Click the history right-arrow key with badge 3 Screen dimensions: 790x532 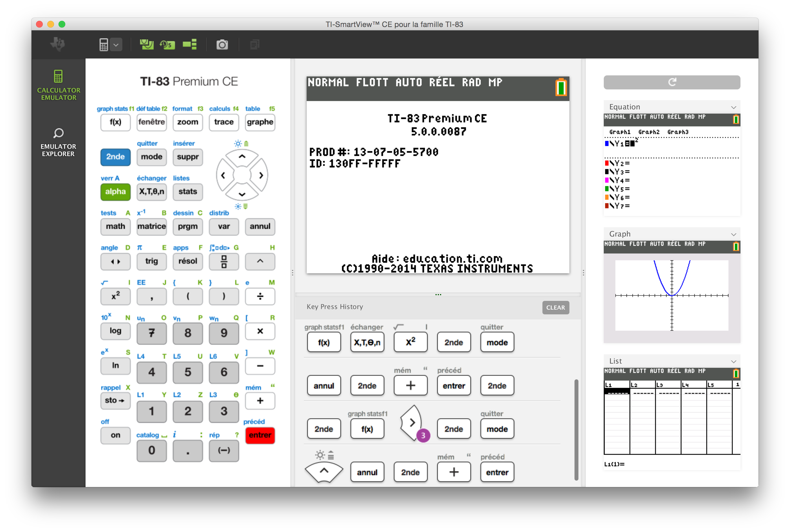(x=412, y=423)
